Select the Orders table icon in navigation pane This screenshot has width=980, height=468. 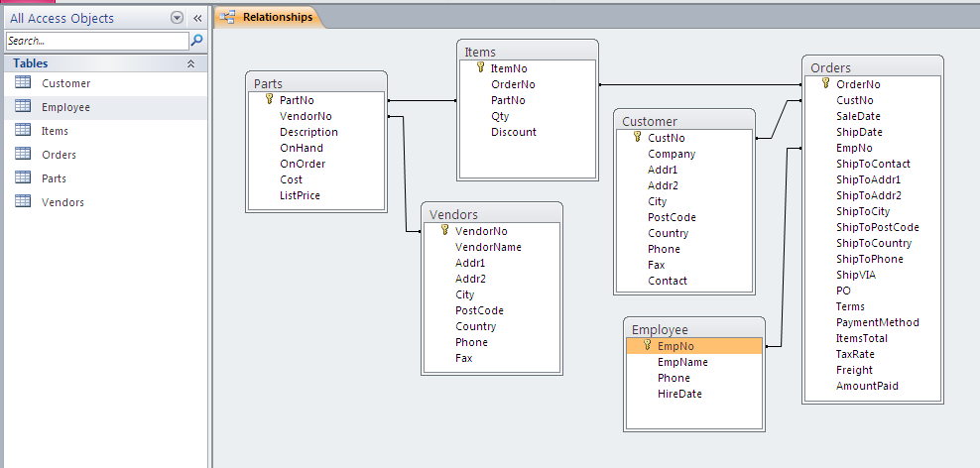pyautogui.click(x=23, y=154)
